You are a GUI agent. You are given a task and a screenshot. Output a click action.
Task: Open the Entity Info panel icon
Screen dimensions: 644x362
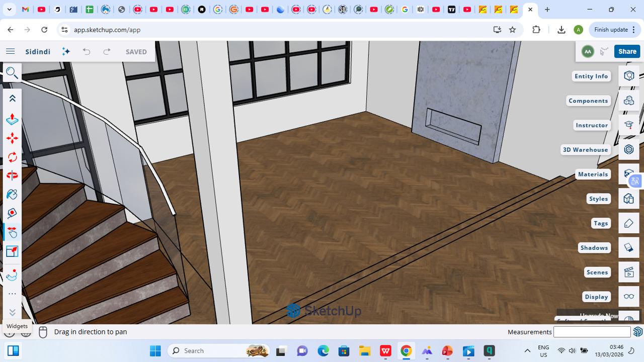pyautogui.click(x=628, y=76)
